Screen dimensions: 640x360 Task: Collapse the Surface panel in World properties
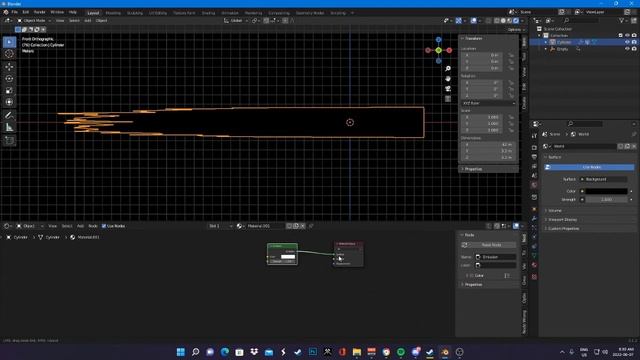pos(554,157)
